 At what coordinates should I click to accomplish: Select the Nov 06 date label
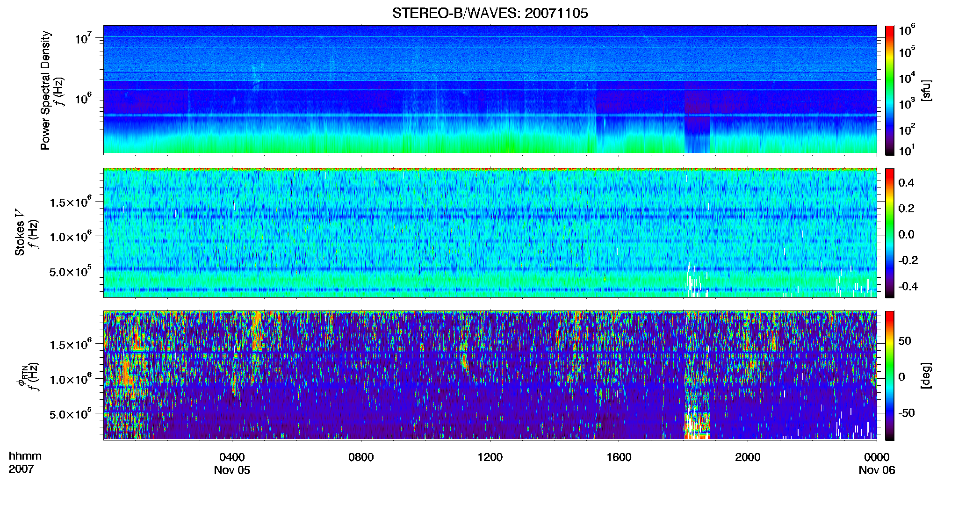click(877, 470)
